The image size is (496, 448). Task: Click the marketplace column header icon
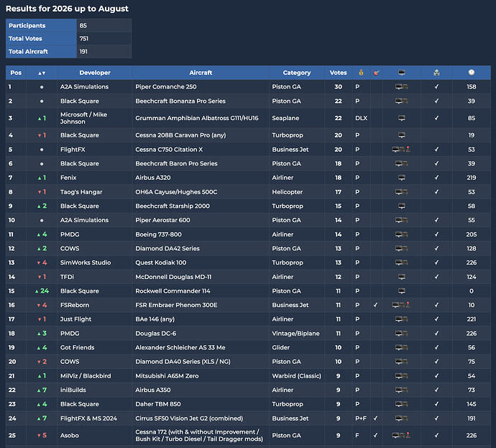(436, 73)
